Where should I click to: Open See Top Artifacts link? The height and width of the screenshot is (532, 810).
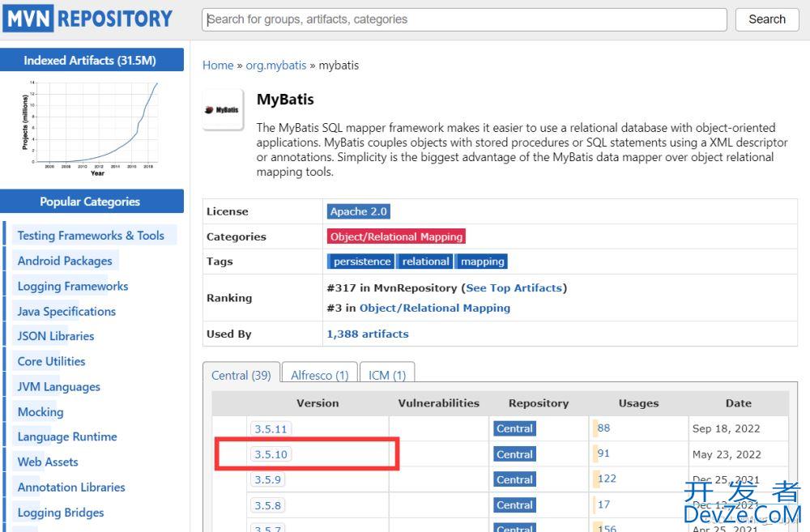point(514,287)
